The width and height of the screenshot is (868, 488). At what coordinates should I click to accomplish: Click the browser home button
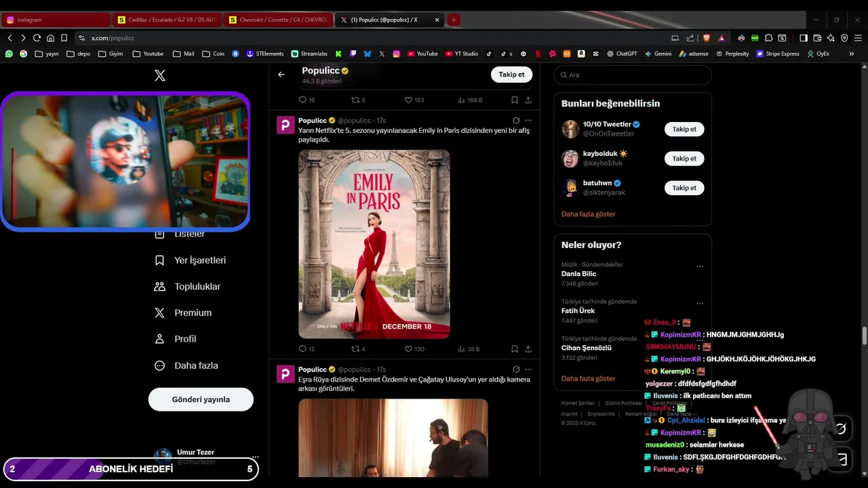click(x=50, y=38)
